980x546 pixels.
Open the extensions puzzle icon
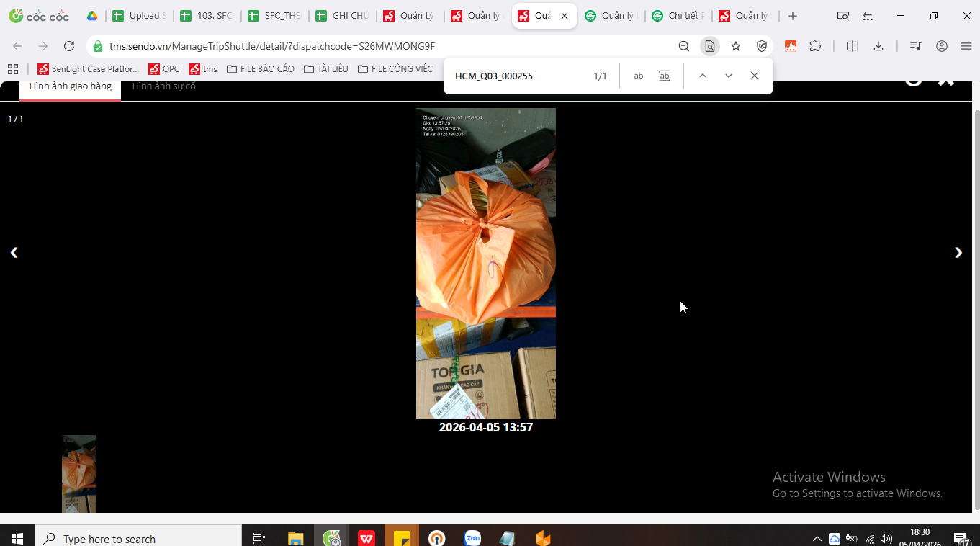[815, 46]
